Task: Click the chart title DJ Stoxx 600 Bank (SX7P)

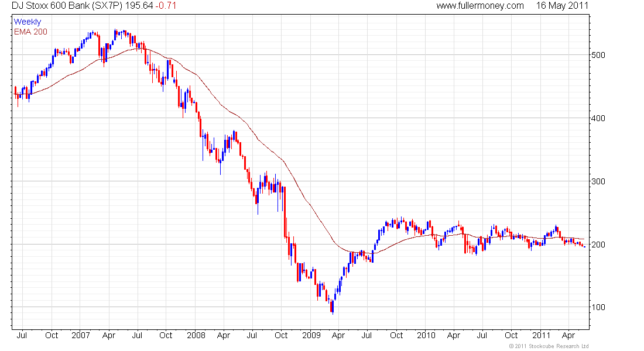Action: (67, 6)
